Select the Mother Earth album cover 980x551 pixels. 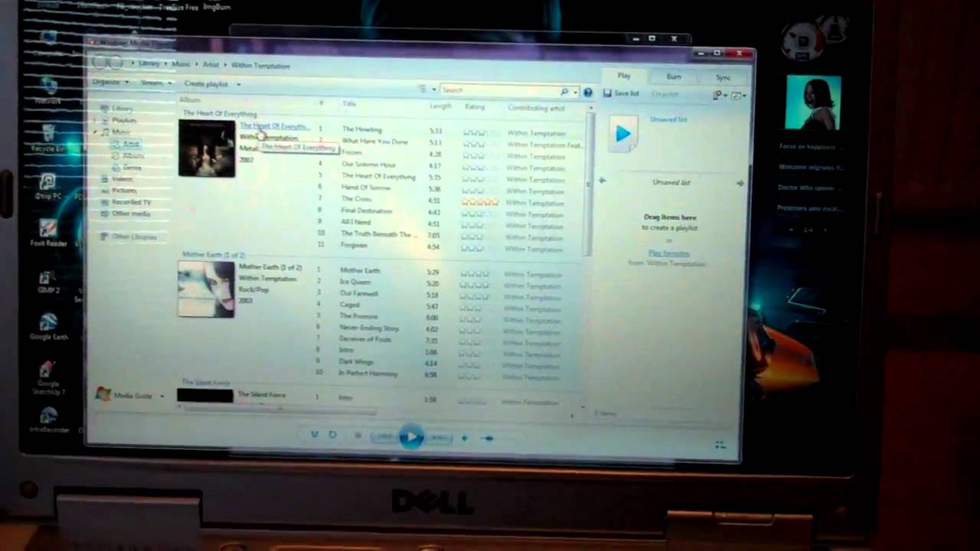point(206,289)
